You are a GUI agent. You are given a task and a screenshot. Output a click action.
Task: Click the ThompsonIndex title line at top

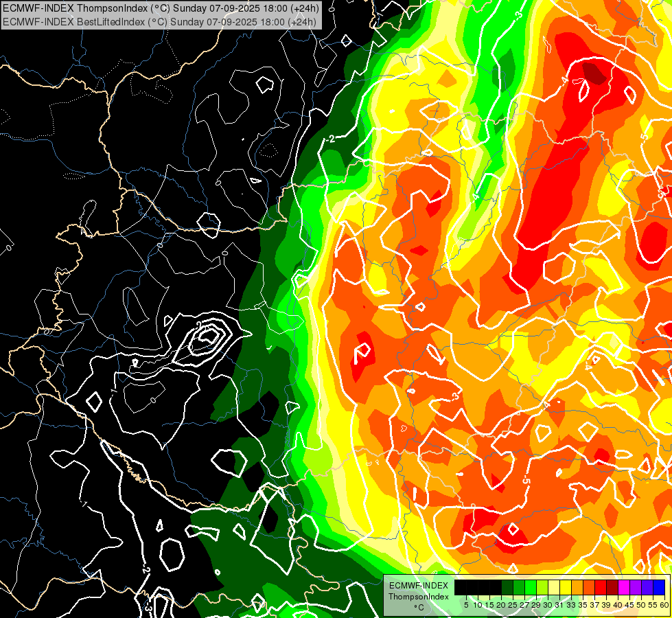[161, 8]
